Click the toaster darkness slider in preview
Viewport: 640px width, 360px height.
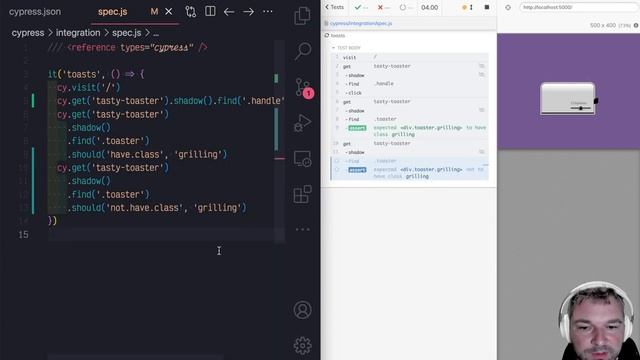coord(580,108)
